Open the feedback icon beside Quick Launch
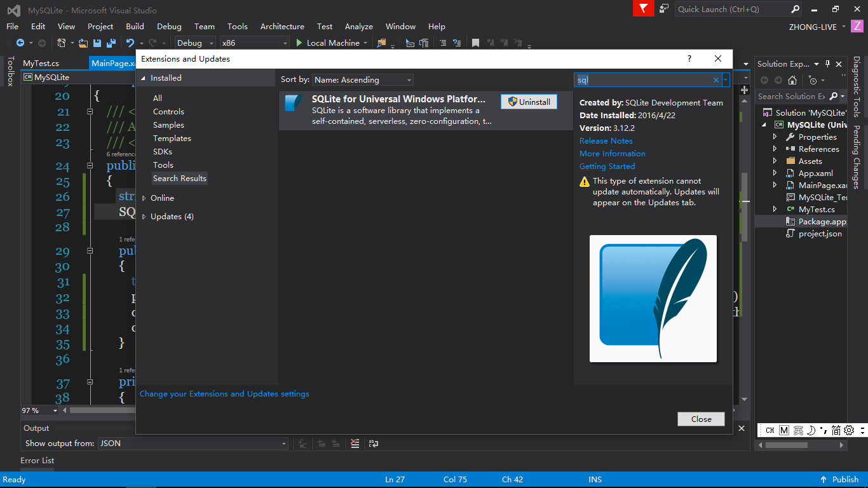Image resolution: width=868 pixels, height=488 pixels. [664, 8]
